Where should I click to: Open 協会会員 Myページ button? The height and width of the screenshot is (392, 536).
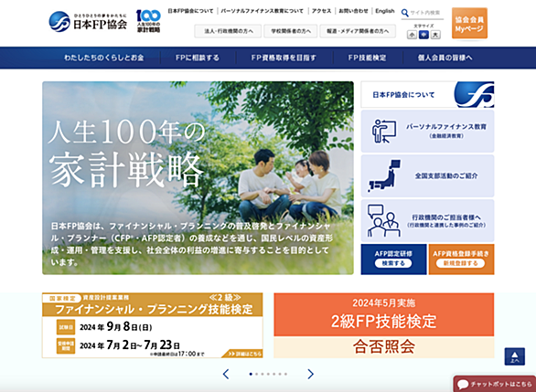(x=469, y=23)
